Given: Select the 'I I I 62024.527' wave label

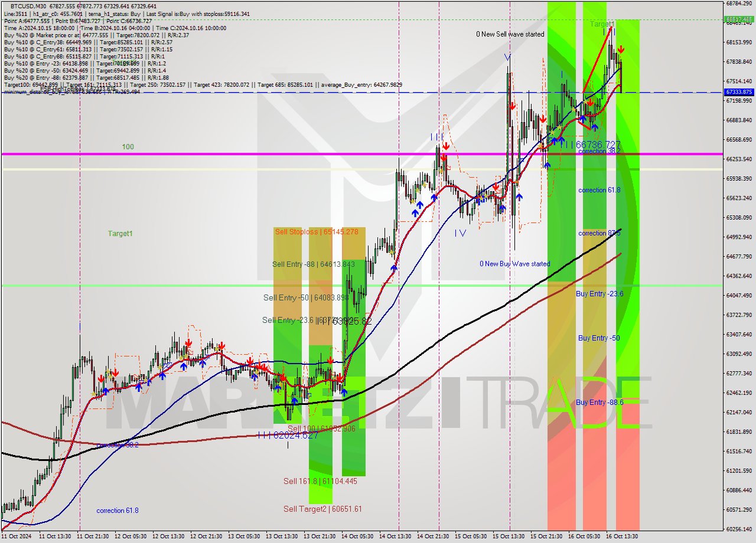Looking at the screenshot, I should (289, 435).
